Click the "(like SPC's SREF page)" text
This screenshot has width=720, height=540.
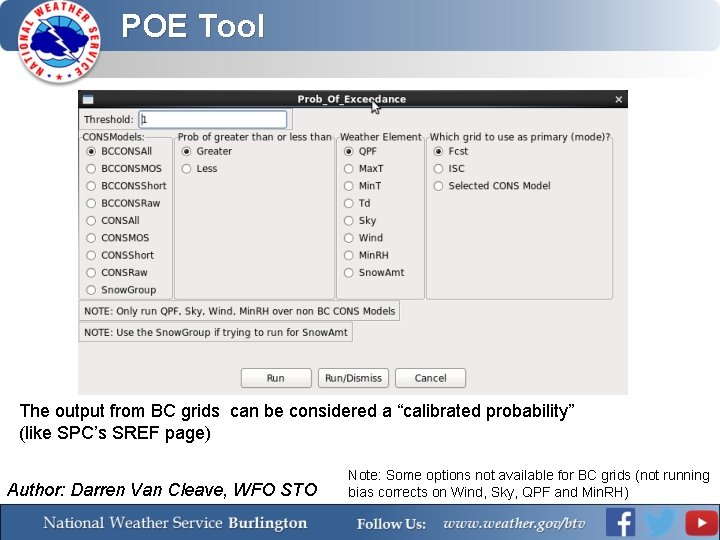115,433
